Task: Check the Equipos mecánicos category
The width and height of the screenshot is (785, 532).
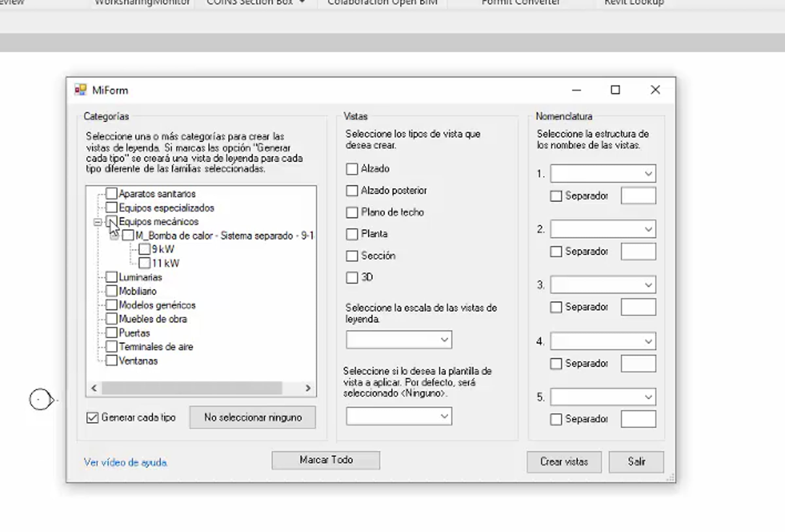Action: click(x=112, y=222)
